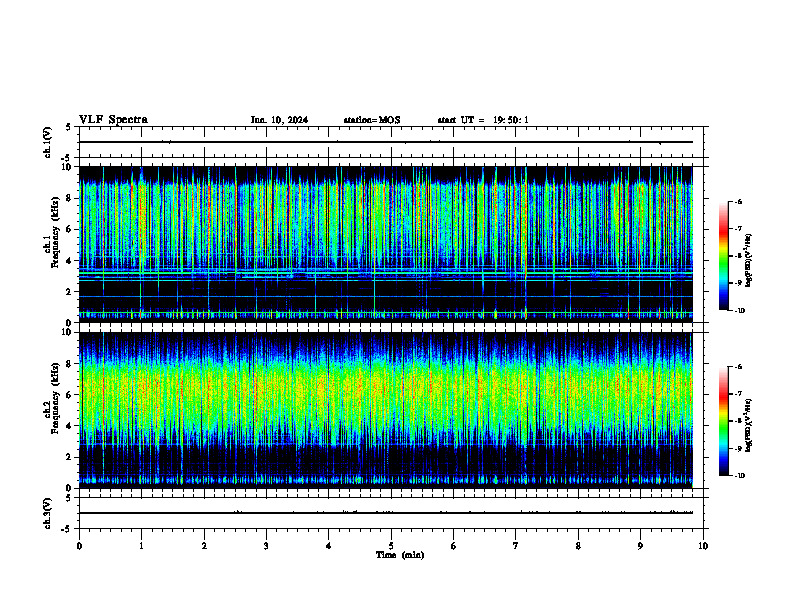Click the "6" kHz tick on ch.2 axis
This screenshot has width=792, height=612.
pos(70,395)
